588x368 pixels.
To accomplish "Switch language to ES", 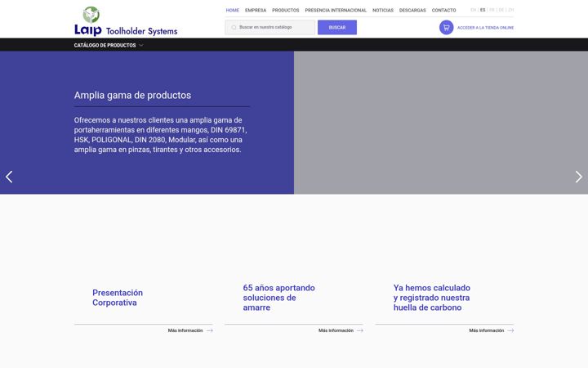I will pos(483,10).
